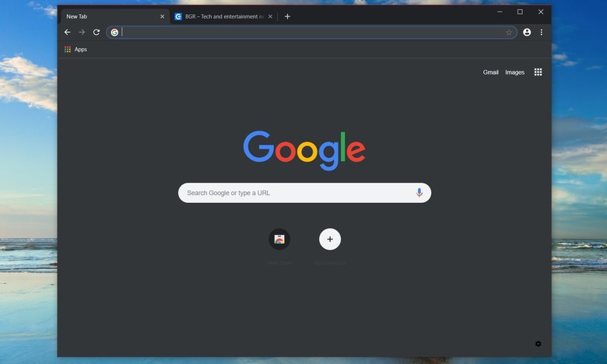Switch to the BGR tech tab

[x=224, y=16]
